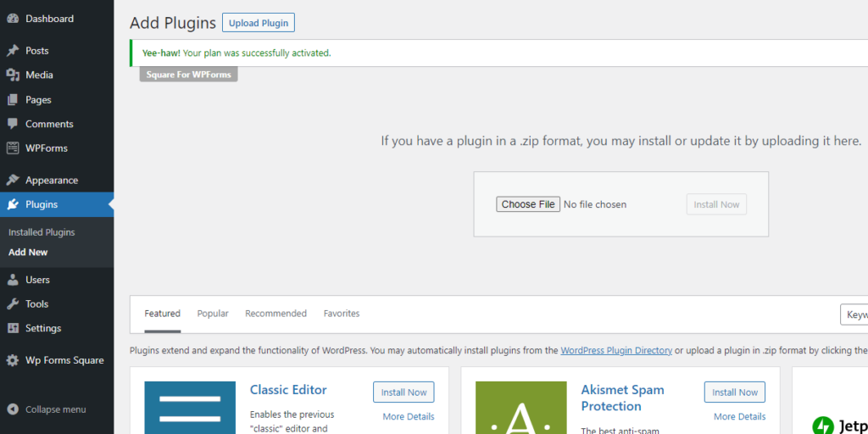This screenshot has width=868, height=434.
Task: Click the Upload Plugin button
Action: [x=259, y=23]
